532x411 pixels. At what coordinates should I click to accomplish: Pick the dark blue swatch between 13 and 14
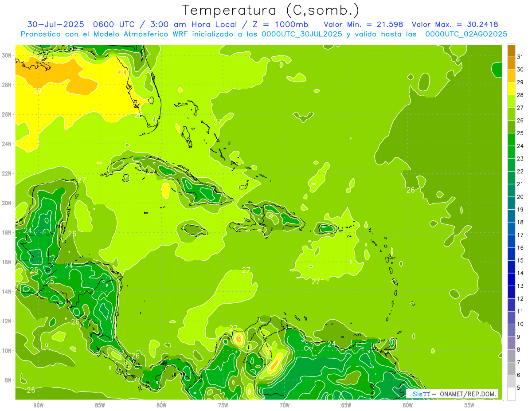(512, 279)
